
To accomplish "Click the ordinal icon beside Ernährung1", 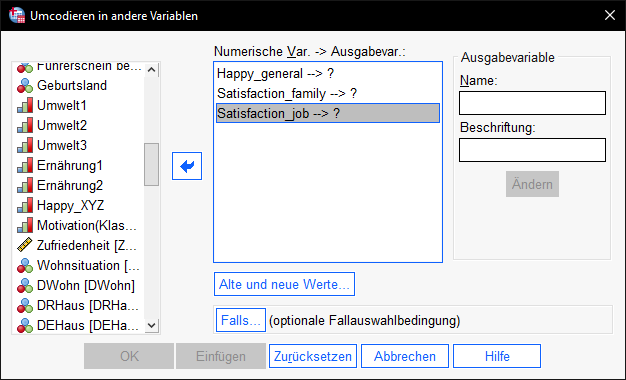I will click(x=25, y=165).
